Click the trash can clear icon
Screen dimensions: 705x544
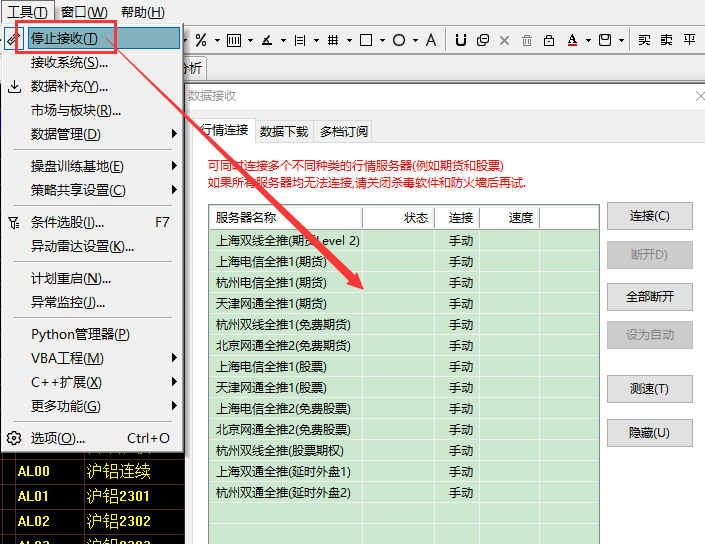click(527, 40)
